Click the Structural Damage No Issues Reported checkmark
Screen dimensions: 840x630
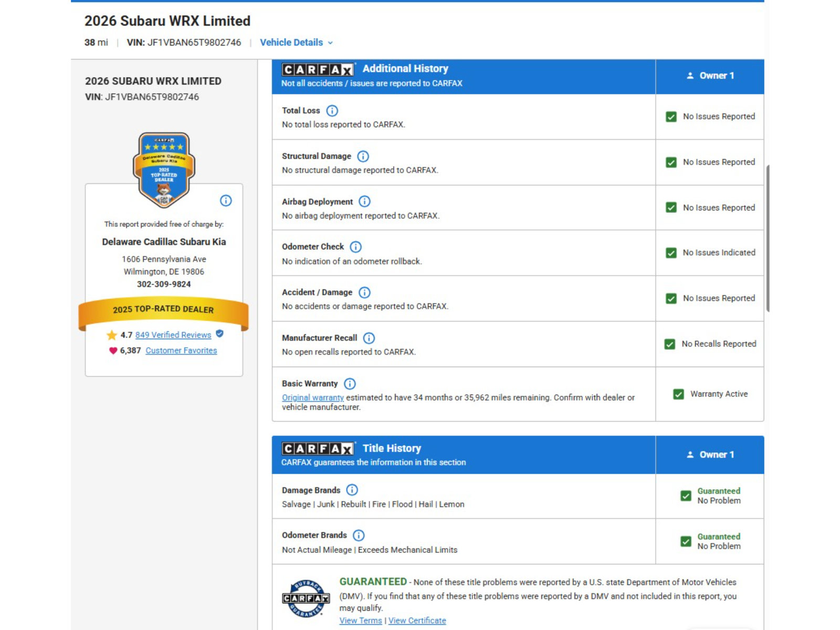tap(671, 162)
